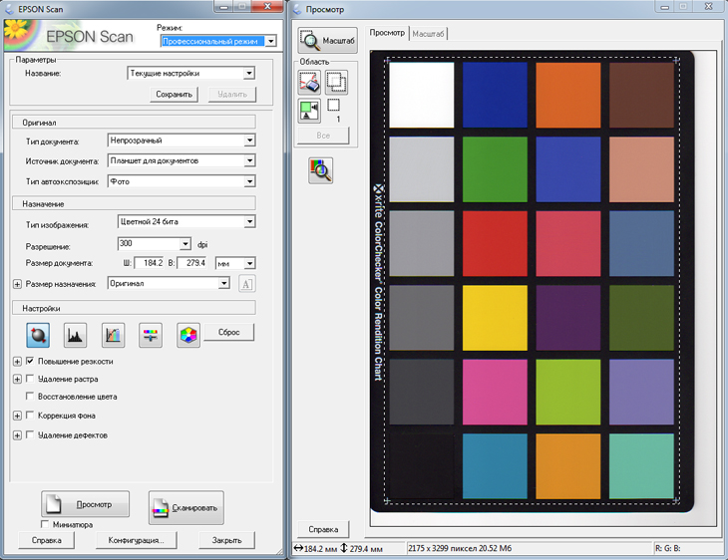Click the Справка button in EPSON Scan window
Viewport: 728px width, 560px height.
pyautogui.click(x=47, y=540)
